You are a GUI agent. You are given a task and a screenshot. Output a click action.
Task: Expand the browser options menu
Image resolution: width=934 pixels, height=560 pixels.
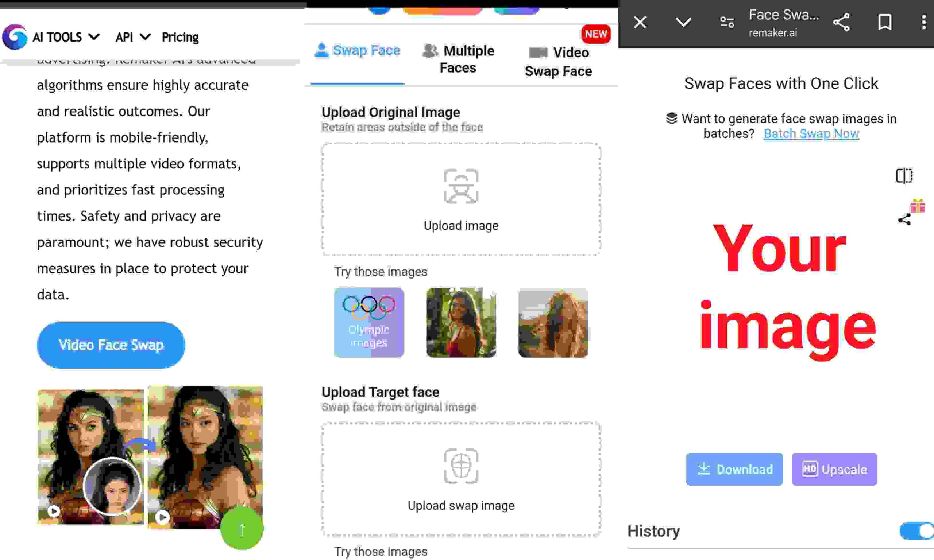pyautogui.click(x=923, y=22)
